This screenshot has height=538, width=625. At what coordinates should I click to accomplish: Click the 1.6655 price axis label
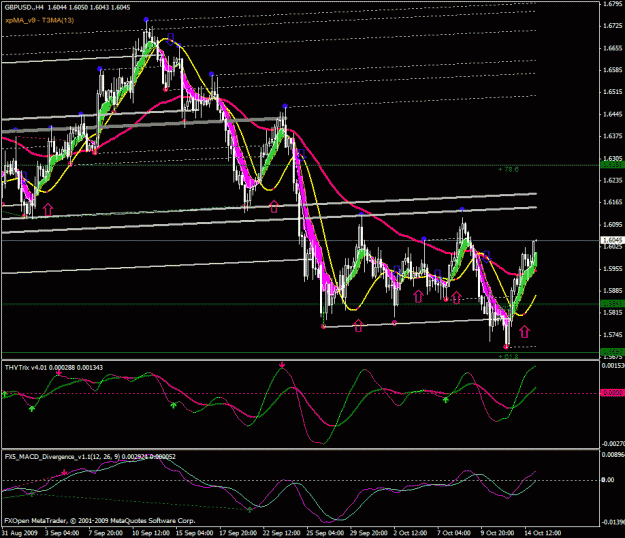point(612,48)
